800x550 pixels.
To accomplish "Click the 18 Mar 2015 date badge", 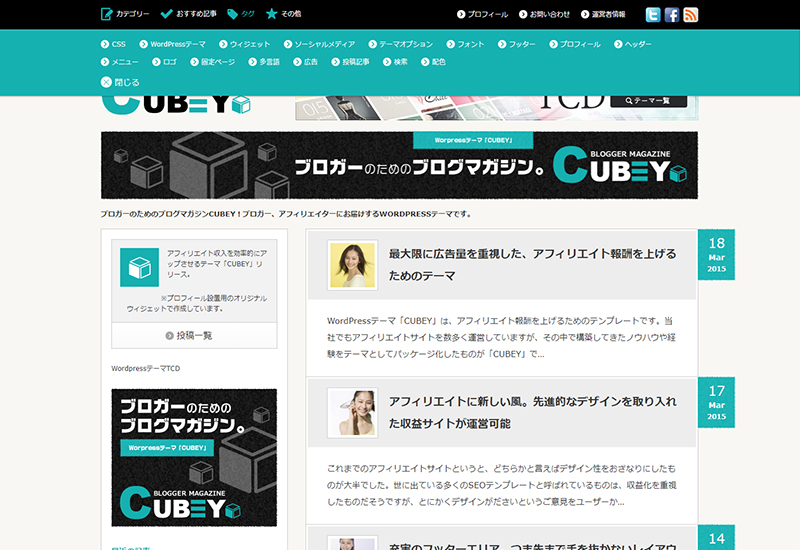I will 716,255.
